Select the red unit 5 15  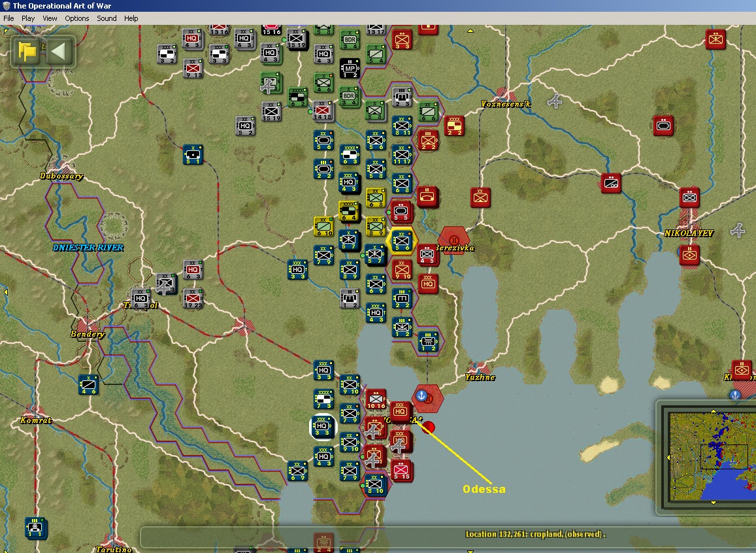402,470
